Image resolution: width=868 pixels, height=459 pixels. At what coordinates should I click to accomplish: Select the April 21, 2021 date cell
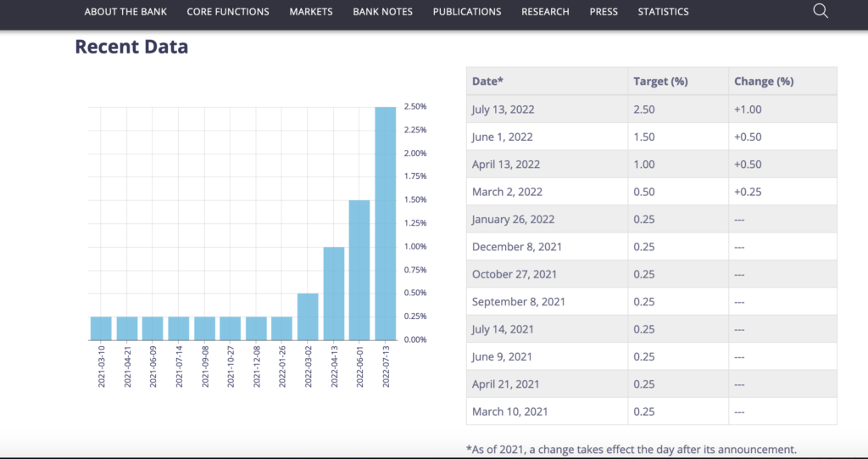[x=547, y=383]
